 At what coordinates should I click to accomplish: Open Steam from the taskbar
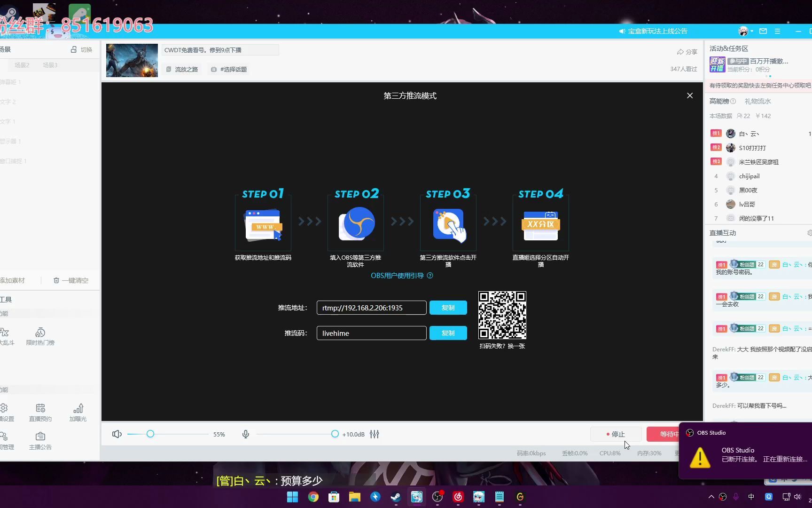pyautogui.click(x=396, y=497)
